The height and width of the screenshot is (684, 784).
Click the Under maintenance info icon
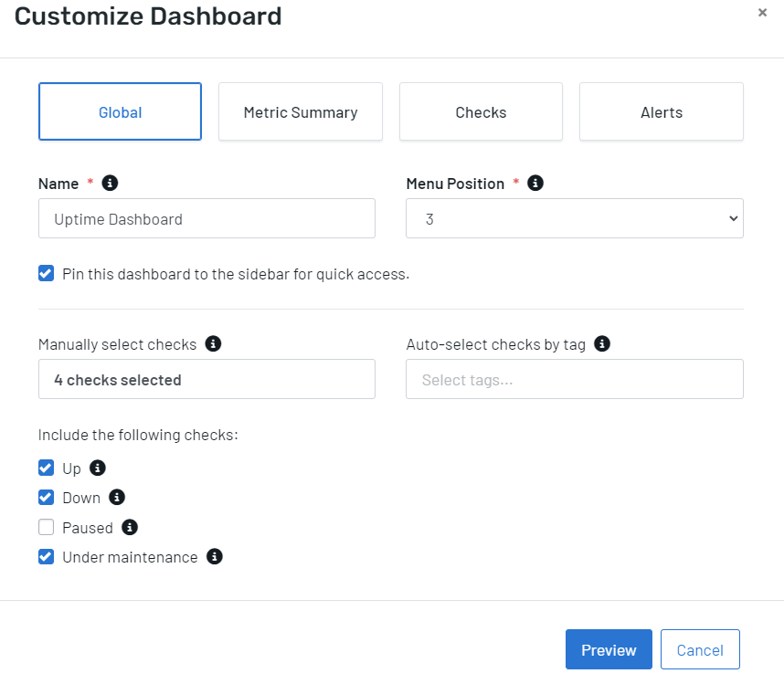click(x=215, y=556)
